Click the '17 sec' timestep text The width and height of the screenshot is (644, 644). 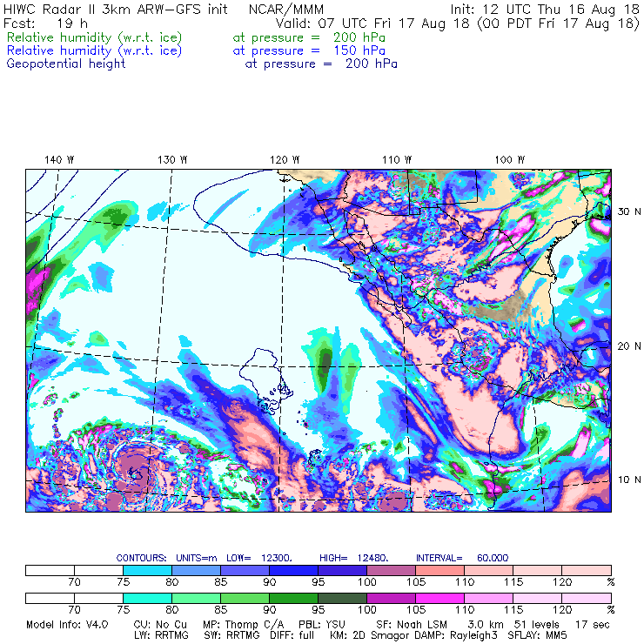(593, 625)
